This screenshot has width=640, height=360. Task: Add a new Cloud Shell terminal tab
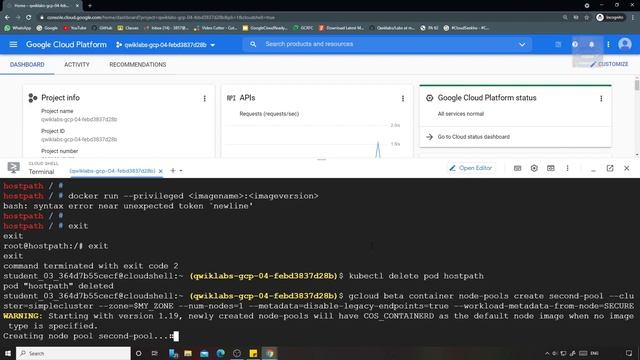coord(173,171)
